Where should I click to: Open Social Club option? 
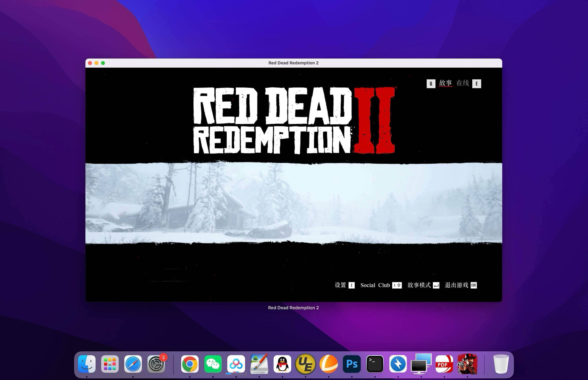[x=375, y=285]
